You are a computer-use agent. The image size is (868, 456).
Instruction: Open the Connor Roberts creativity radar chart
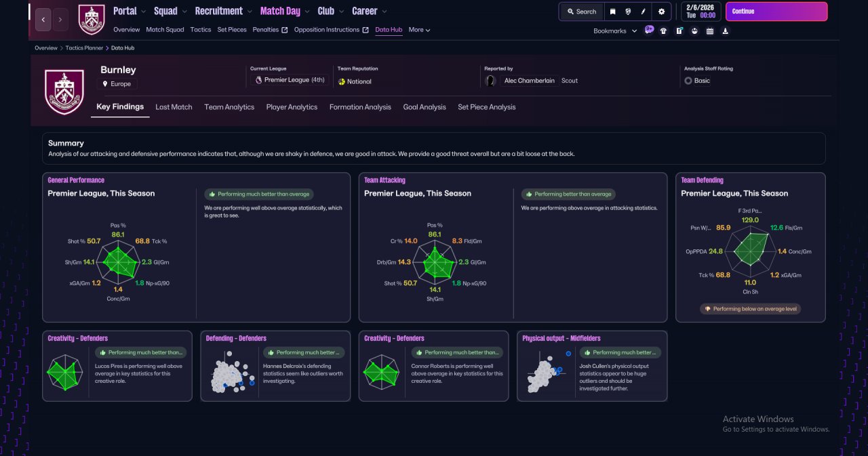point(382,373)
